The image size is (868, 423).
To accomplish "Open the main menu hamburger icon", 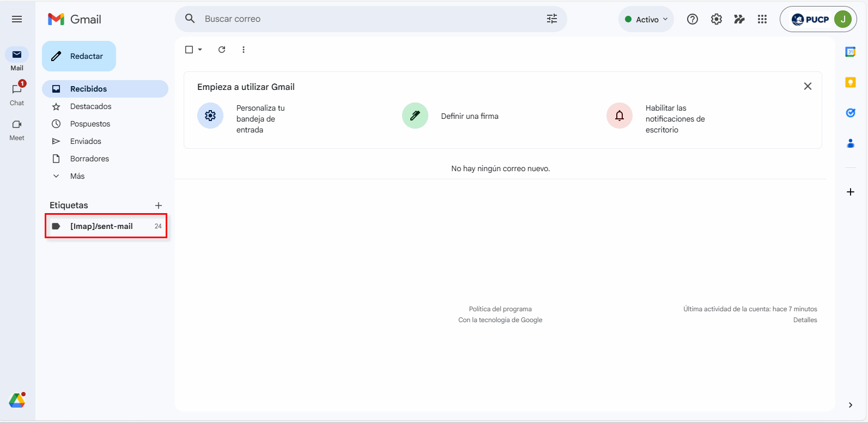I will [x=17, y=19].
